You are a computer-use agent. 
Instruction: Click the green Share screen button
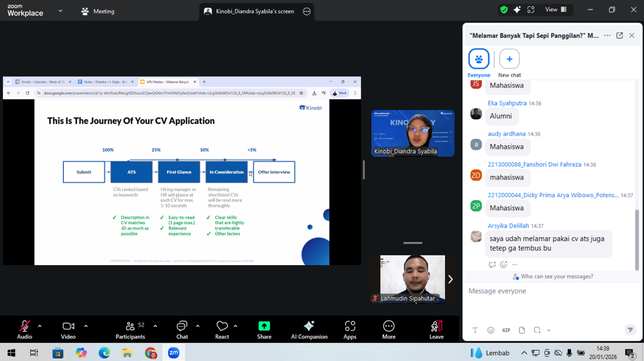pyautogui.click(x=264, y=329)
